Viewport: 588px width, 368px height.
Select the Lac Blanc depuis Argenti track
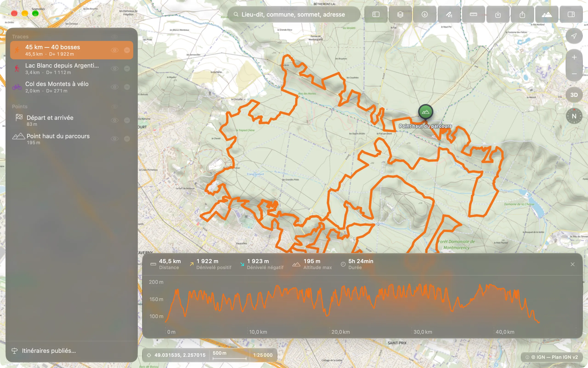[71, 69]
